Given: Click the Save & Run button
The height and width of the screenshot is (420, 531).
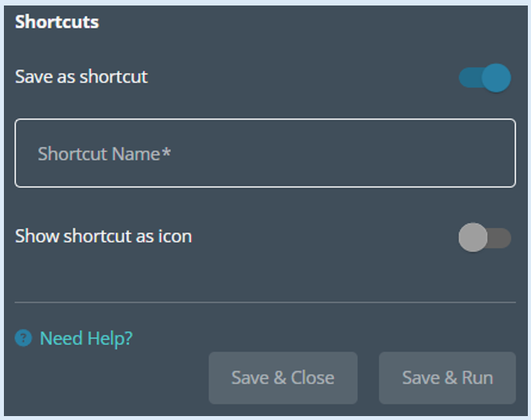Looking at the screenshot, I should point(448,378).
